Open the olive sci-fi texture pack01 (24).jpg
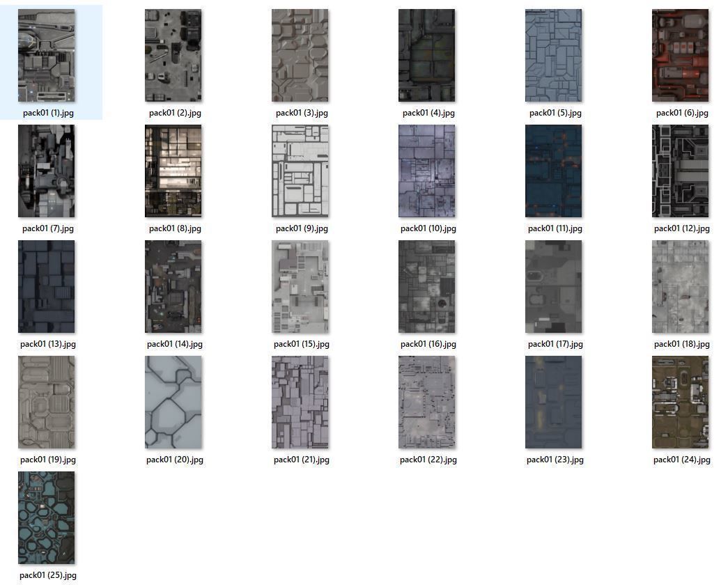728x587 pixels. pyautogui.click(x=681, y=402)
